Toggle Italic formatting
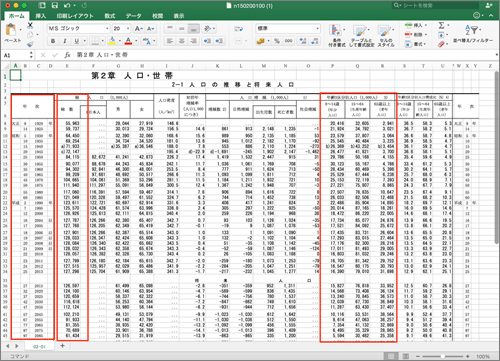The width and height of the screenshot is (500, 361). [65, 41]
